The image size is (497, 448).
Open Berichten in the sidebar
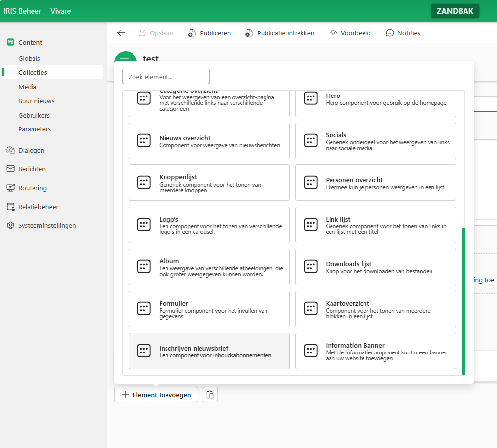32,169
